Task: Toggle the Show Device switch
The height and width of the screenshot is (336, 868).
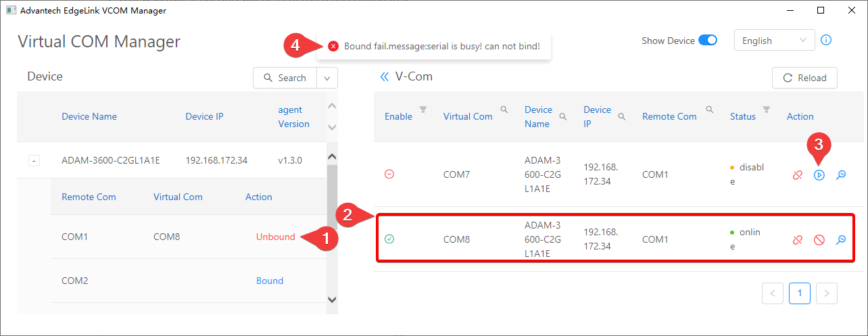Action: (708, 41)
